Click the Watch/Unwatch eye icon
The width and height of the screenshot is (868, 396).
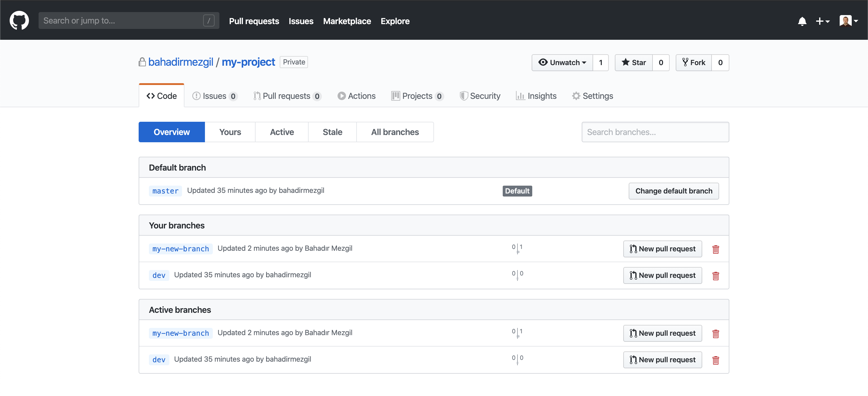click(x=543, y=62)
